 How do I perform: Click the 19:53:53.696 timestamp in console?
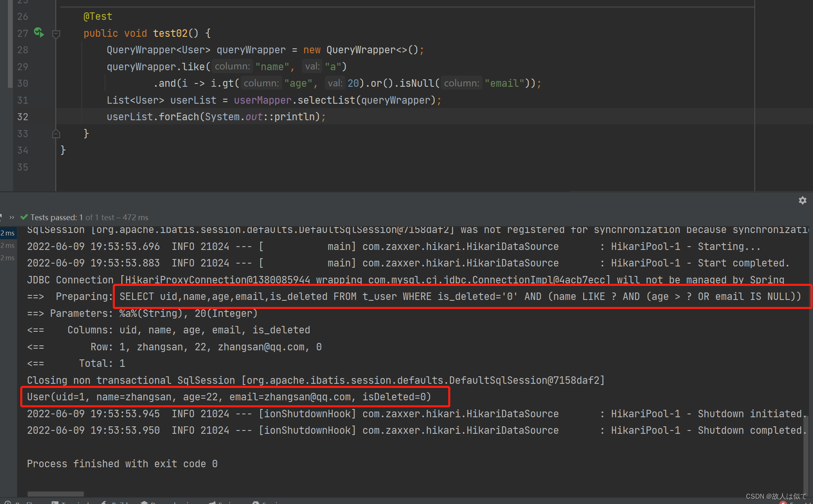pyautogui.click(x=125, y=247)
